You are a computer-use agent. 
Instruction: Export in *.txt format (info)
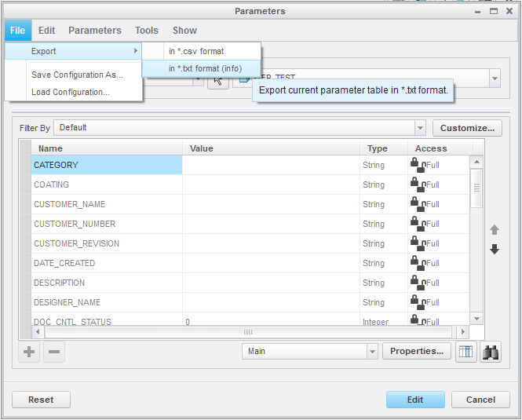point(202,68)
